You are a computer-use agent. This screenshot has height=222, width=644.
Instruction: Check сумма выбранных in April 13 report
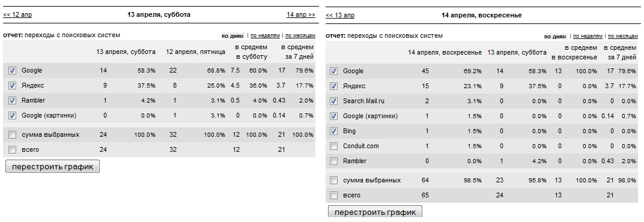click(13, 134)
